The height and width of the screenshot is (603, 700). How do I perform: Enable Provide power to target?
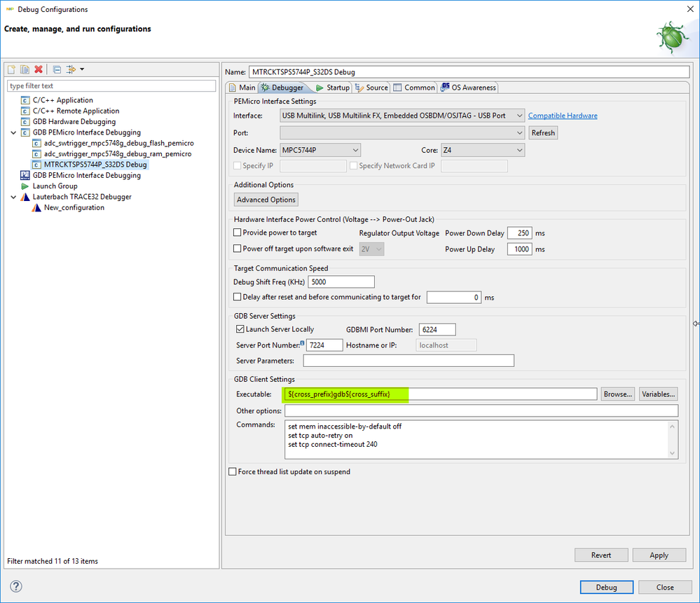pos(238,233)
